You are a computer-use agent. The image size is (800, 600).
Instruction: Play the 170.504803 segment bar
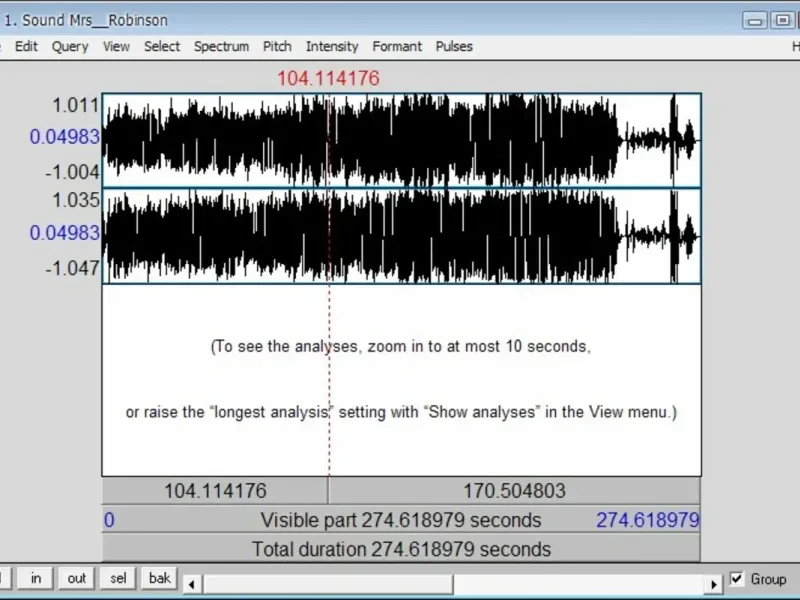(514, 491)
